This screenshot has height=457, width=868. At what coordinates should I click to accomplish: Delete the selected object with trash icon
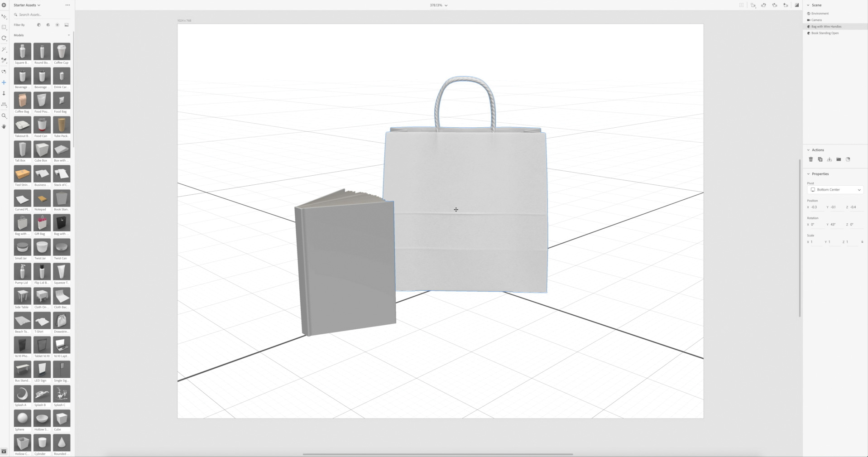pyautogui.click(x=811, y=159)
